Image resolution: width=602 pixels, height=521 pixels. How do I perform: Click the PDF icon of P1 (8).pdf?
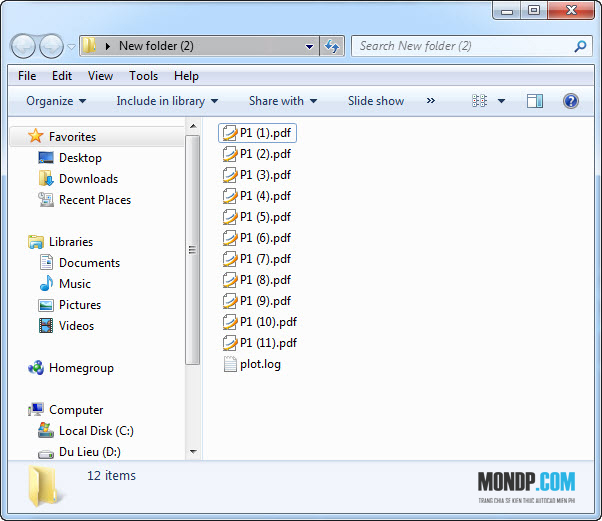click(x=230, y=280)
